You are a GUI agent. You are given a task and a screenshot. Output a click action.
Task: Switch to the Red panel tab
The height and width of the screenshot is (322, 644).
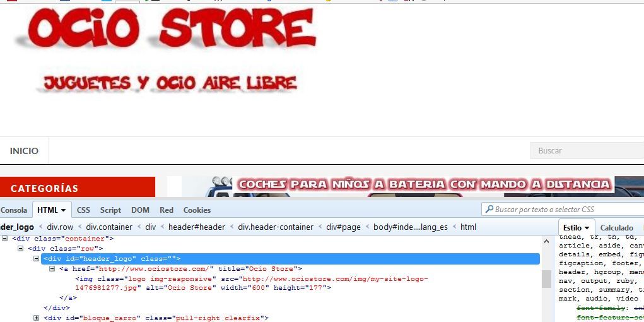click(x=167, y=210)
